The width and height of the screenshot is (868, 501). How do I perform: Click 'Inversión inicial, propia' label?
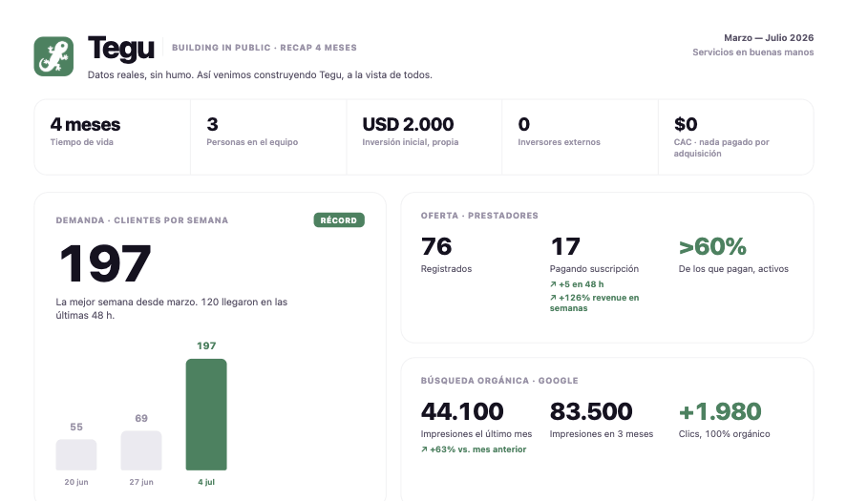coord(411,142)
